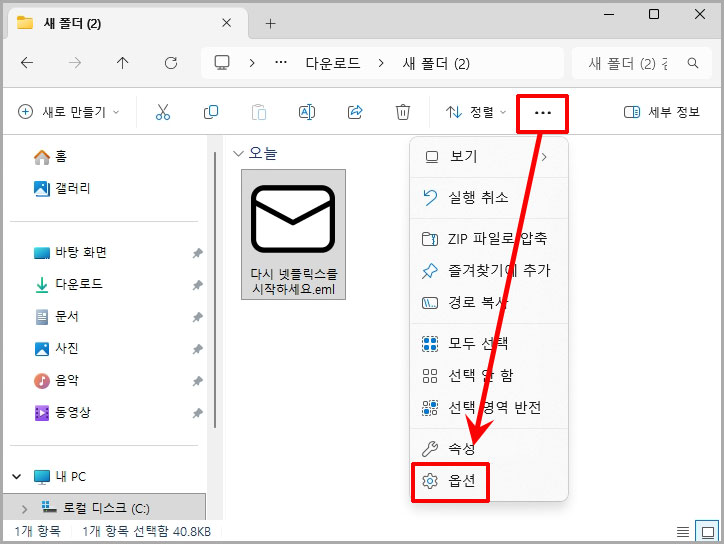Open 옵션 from the menu
Image resolution: width=724 pixels, height=544 pixels.
click(x=489, y=481)
